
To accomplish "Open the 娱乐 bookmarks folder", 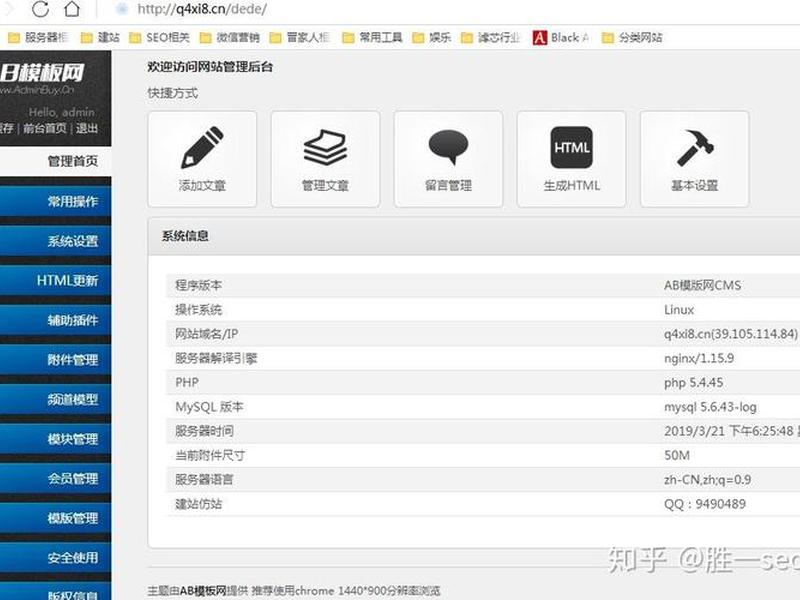I will pos(432,37).
